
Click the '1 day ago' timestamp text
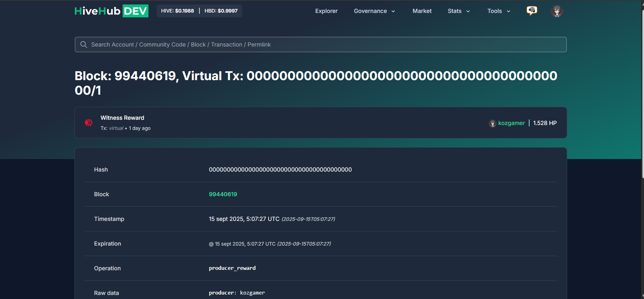pos(140,128)
